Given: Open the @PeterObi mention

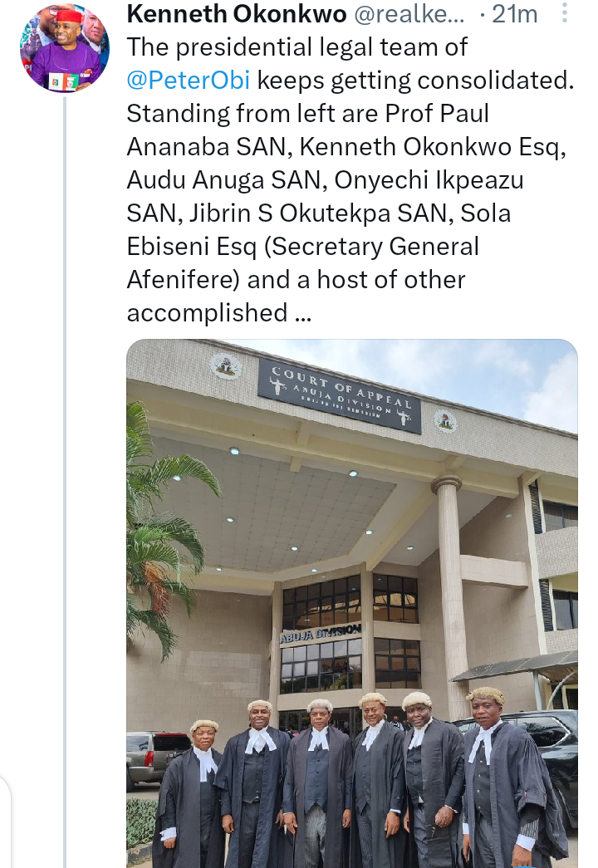Looking at the screenshot, I should [189, 81].
